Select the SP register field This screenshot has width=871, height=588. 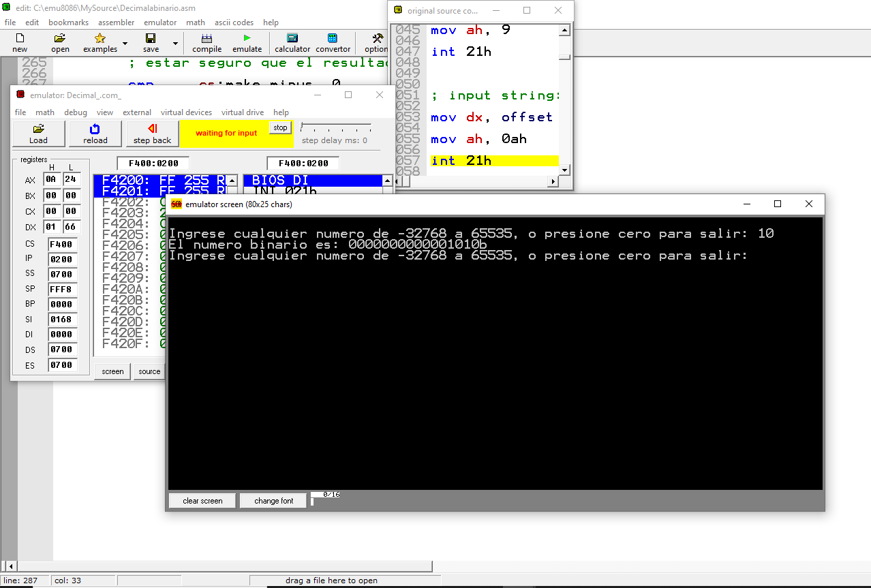63,290
